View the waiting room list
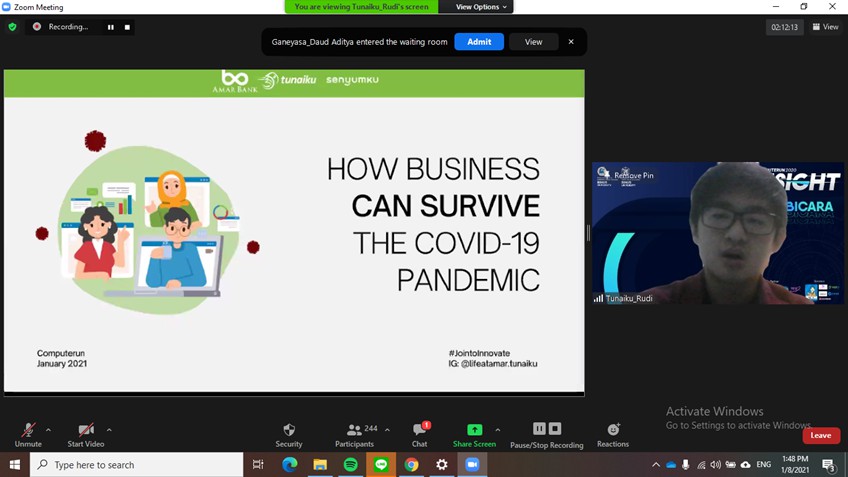This screenshot has height=477, width=848. pyautogui.click(x=533, y=42)
